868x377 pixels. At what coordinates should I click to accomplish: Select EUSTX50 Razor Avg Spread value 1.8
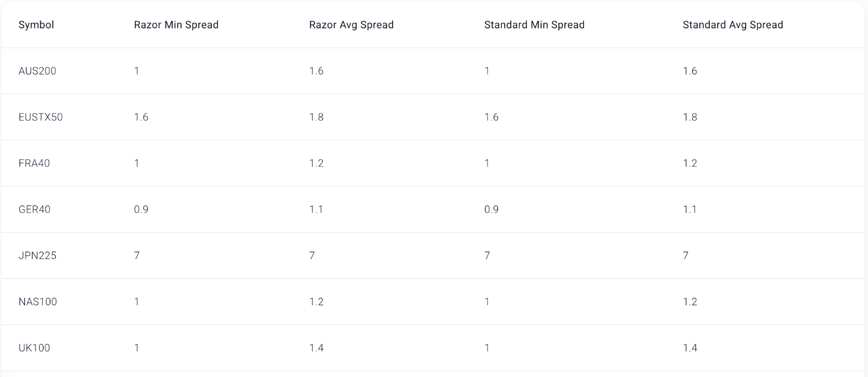point(316,117)
